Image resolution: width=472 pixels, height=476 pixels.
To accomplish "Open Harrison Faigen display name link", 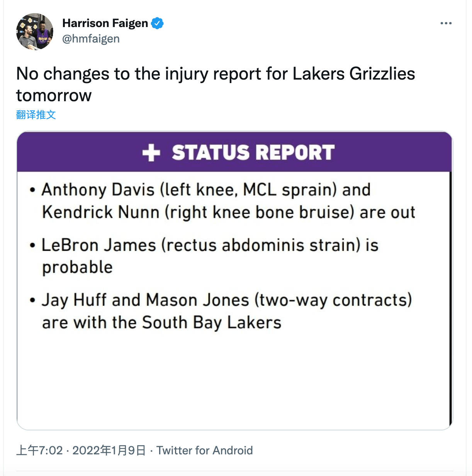I will click(x=105, y=24).
